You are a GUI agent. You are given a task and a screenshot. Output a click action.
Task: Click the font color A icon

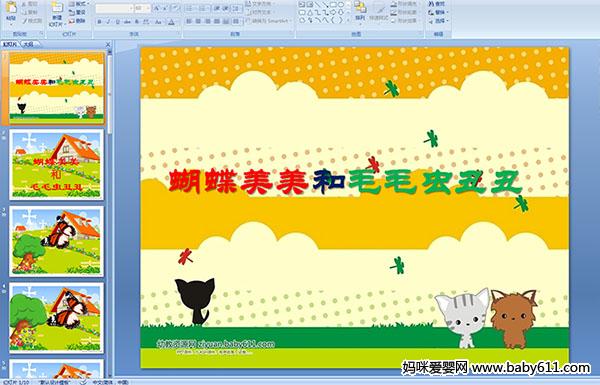point(171,22)
